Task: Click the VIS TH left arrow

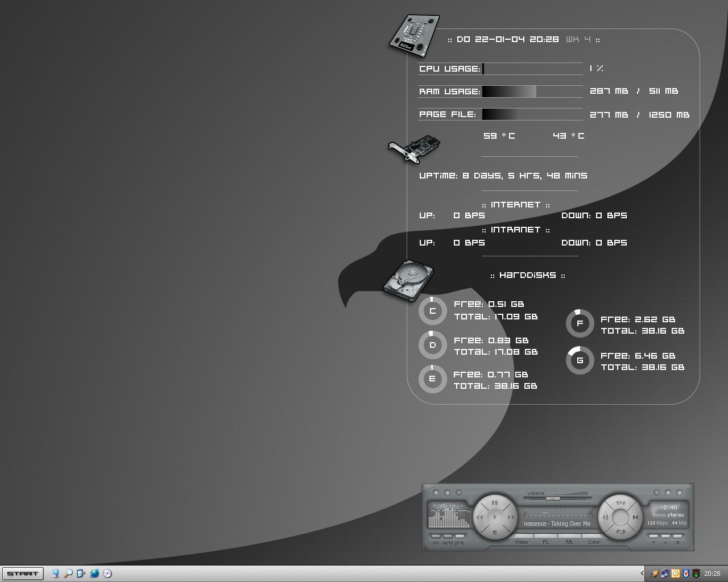Action: coord(434,506)
